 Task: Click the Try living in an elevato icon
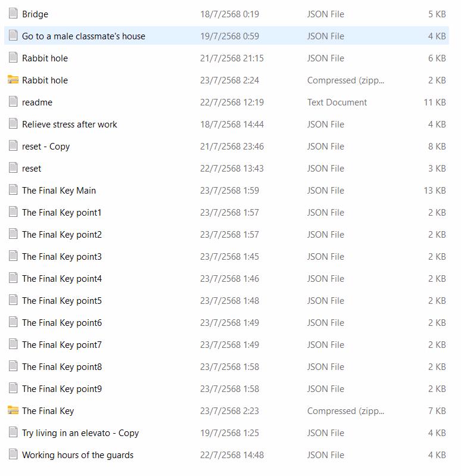coord(13,433)
